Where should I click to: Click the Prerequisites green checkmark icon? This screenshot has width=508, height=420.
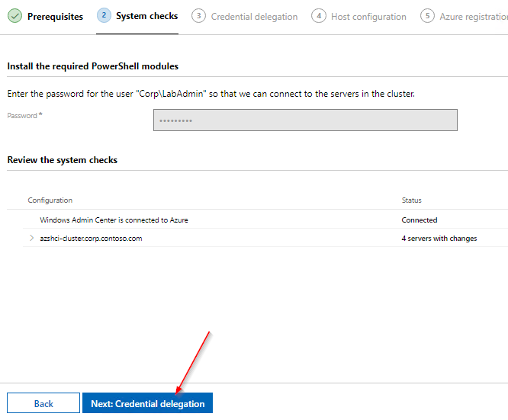(15, 16)
